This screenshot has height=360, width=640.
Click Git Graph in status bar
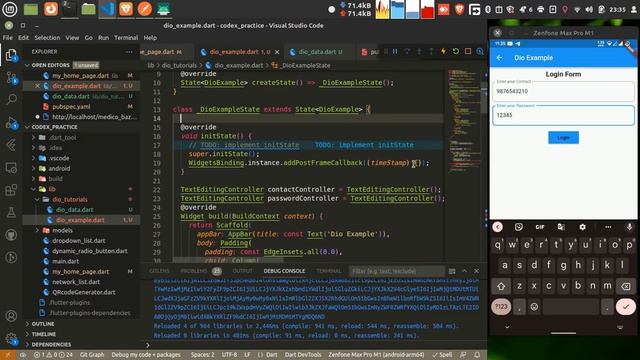pos(92,355)
